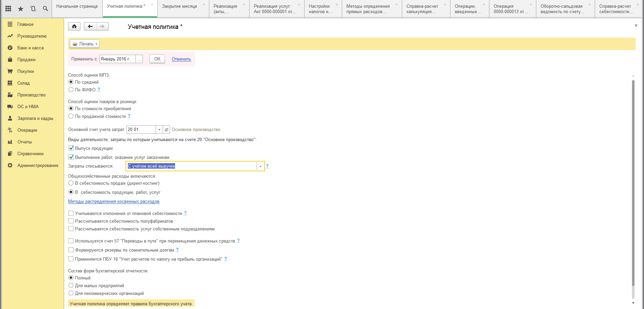The image size is (644, 309).
Task: Enable Рассчитывается себестоимость услуг собственным подразделениям
Action: click(71, 229)
